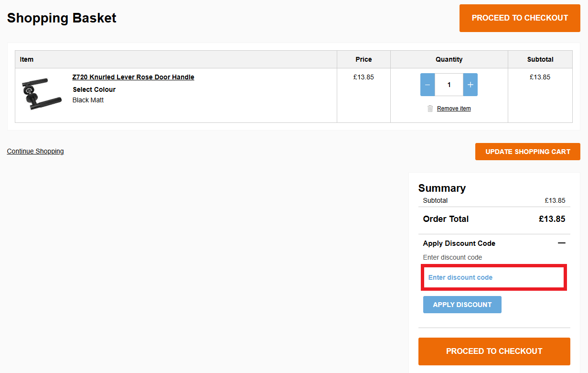588x373 pixels.
Task: Click the Continue Shopping link
Action: click(35, 151)
